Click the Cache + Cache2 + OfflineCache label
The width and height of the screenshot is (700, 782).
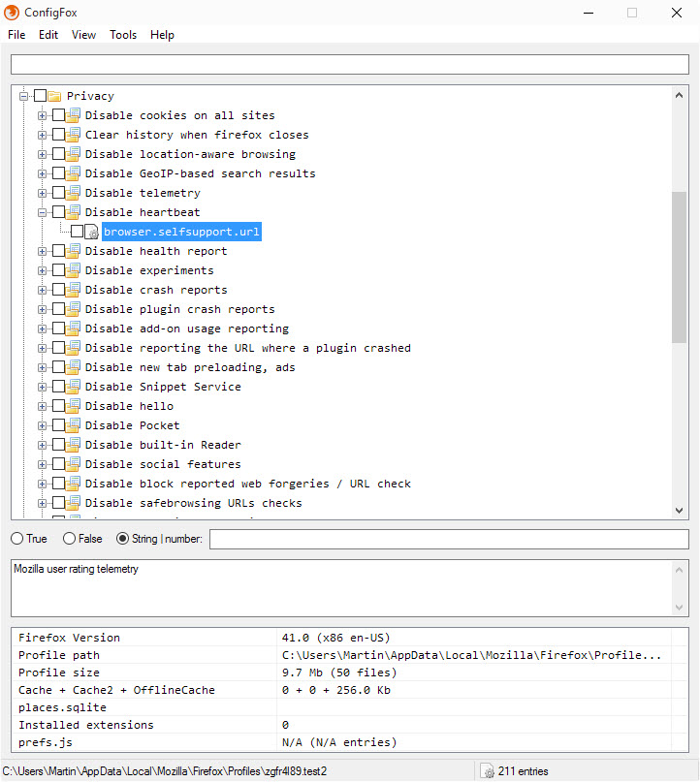point(116,690)
